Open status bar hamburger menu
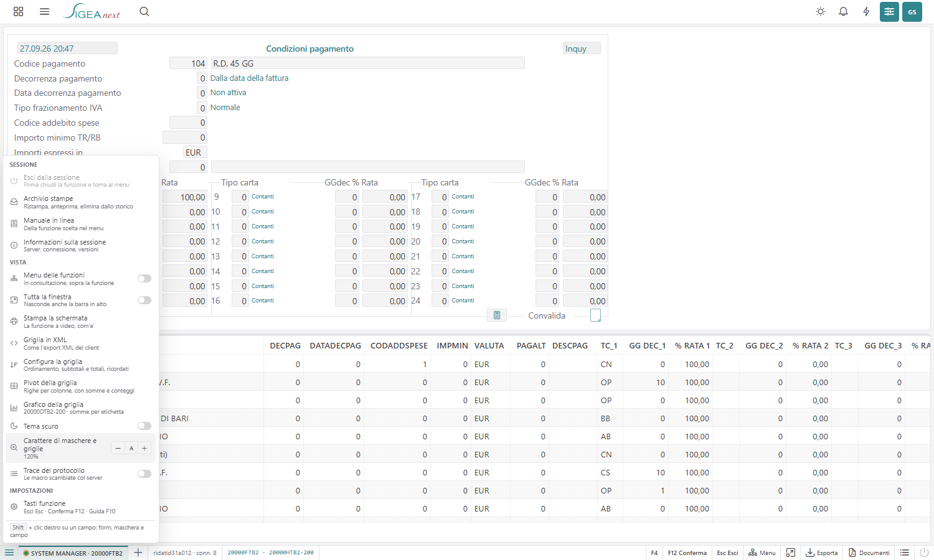 coord(9,553)
